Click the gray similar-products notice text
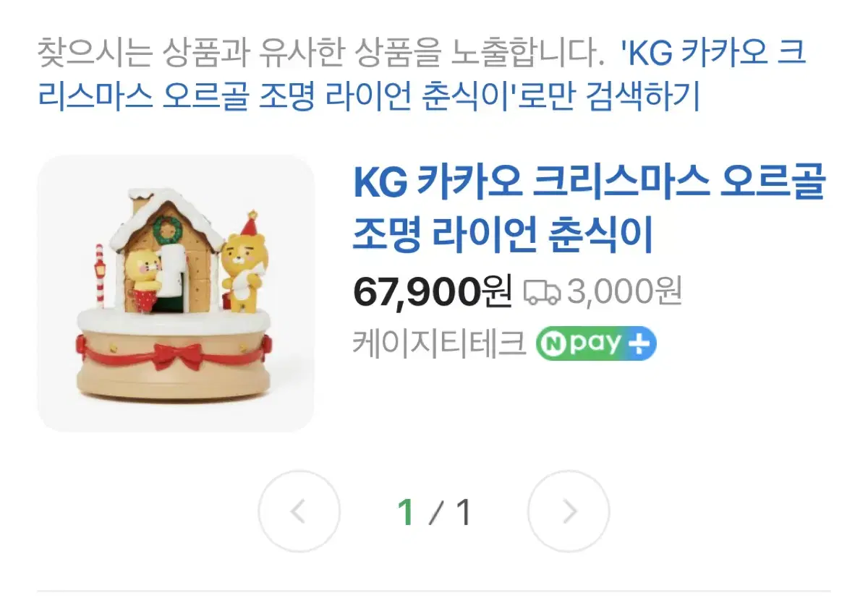 pos(320,54)
